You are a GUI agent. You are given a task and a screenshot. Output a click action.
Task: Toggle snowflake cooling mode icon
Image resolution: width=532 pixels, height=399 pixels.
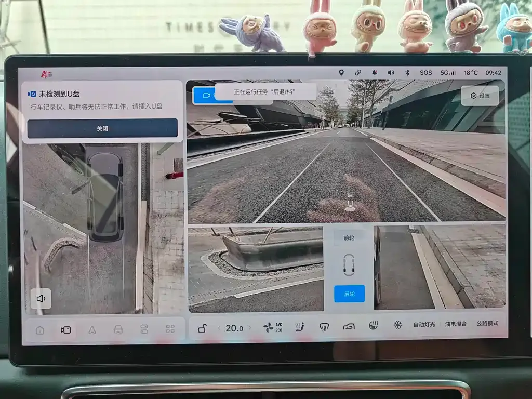pos(397,325)
